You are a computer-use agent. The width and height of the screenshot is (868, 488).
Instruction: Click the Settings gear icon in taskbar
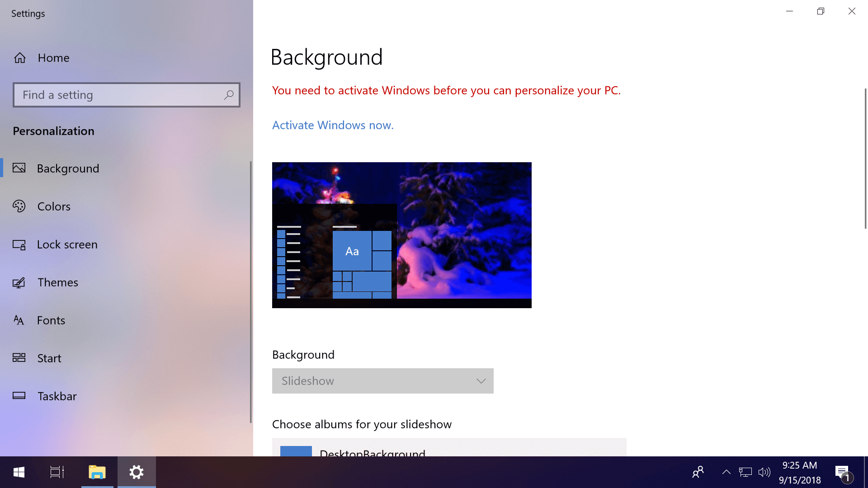(x=136, y=472)
